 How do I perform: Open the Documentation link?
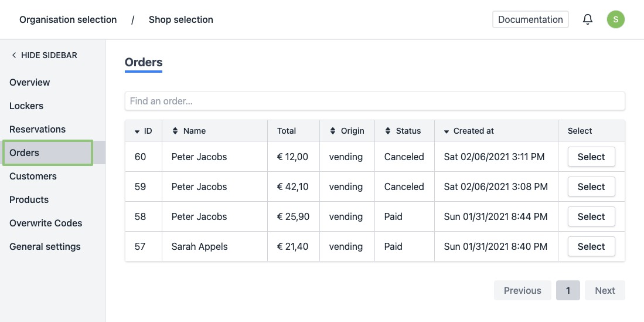pos(530,19)
